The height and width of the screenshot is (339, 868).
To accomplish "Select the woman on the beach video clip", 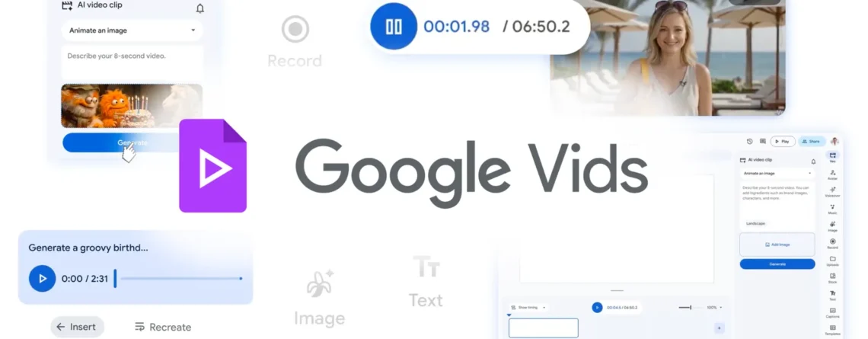I will (x=668, y=58).
